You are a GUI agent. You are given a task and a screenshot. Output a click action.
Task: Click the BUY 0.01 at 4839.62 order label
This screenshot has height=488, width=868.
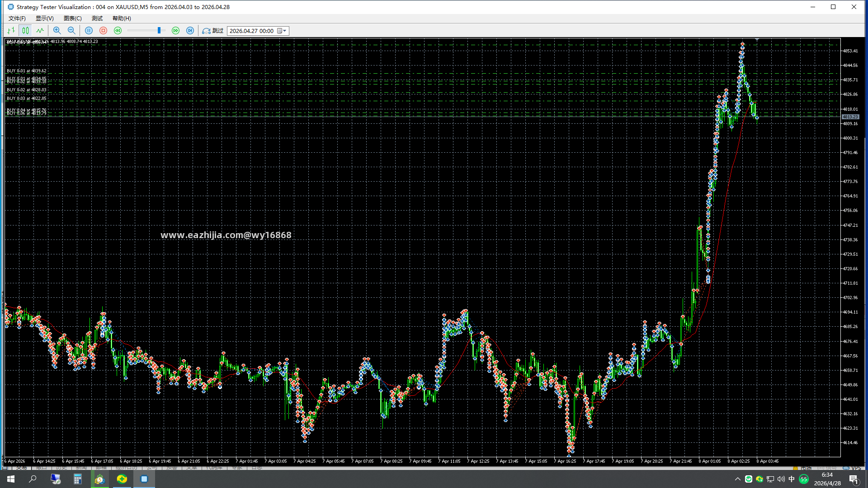[26, 71]
